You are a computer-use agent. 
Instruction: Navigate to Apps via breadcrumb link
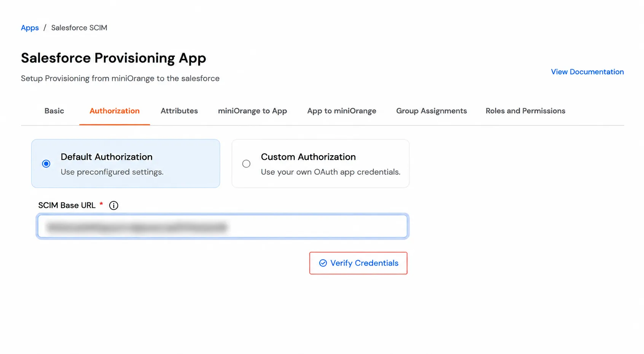[30, 28]
